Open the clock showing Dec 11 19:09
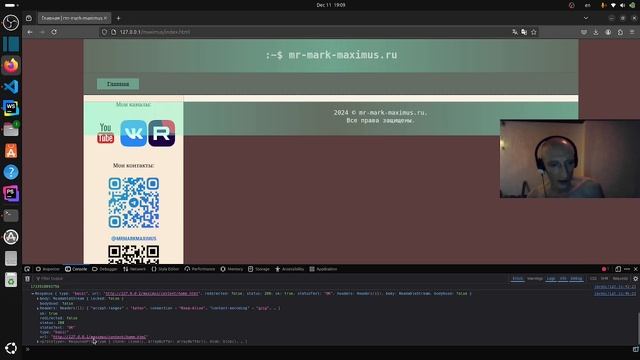This screenshot has width=640, height=360. point(331,5)
